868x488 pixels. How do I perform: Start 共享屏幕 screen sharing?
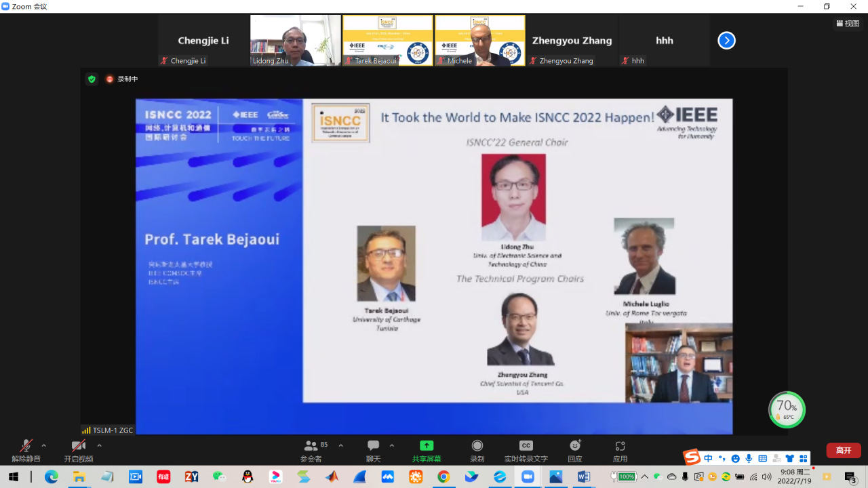(426, 448)
